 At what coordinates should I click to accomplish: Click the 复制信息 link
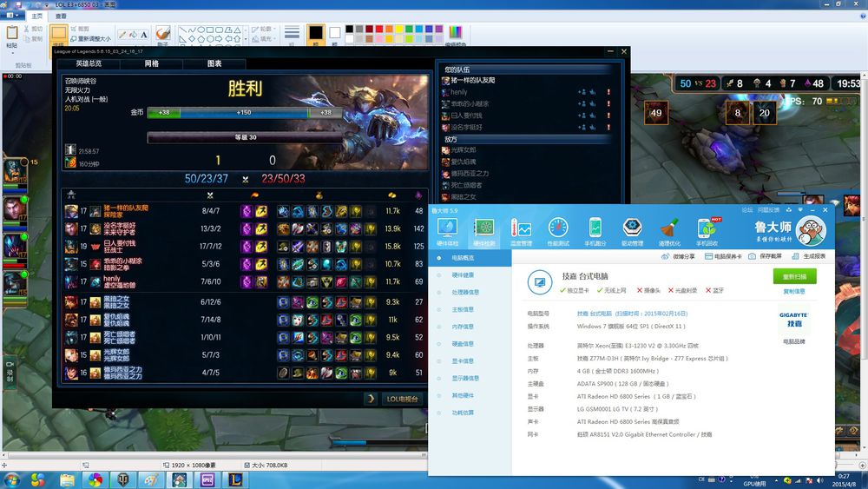794,291
